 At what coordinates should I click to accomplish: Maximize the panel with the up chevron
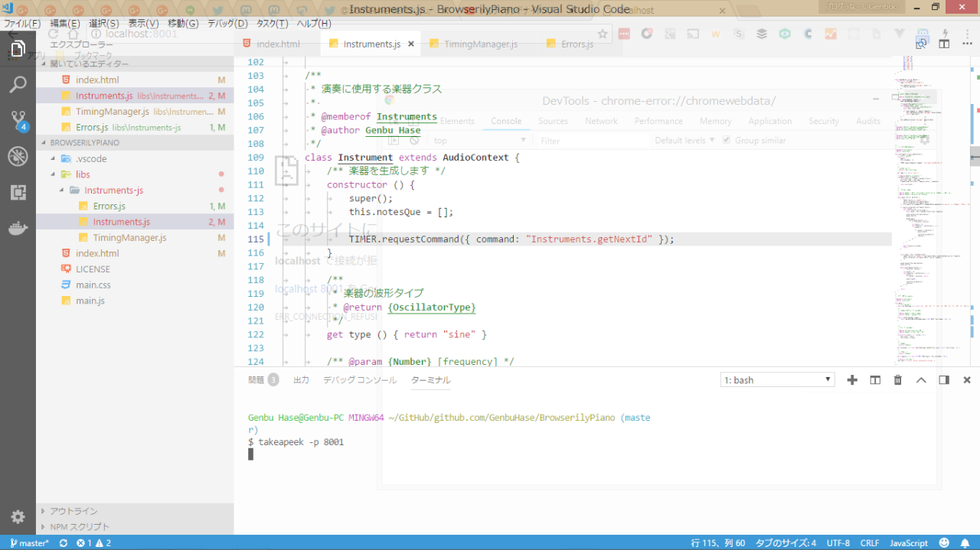pos(921,380)
